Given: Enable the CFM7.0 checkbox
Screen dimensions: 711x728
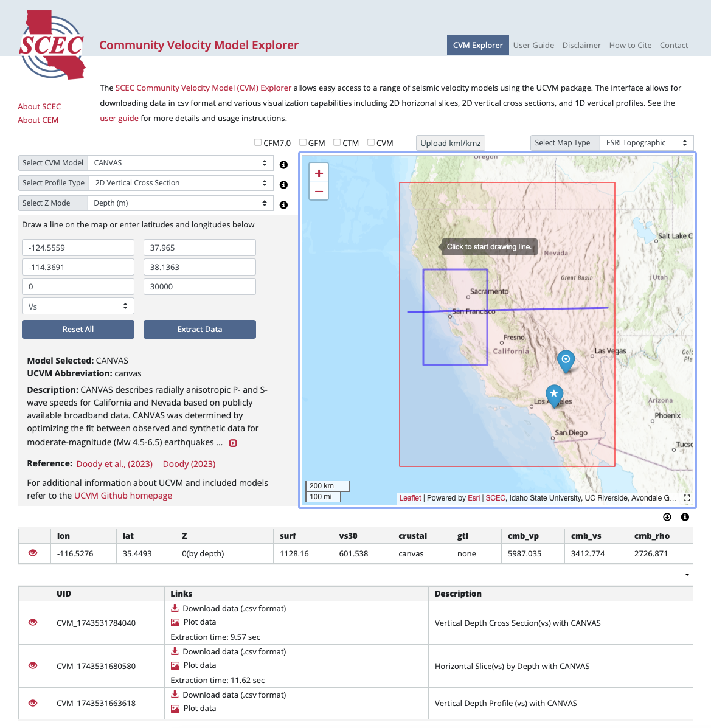Looking at the screenshot, I should coord(258,142).
